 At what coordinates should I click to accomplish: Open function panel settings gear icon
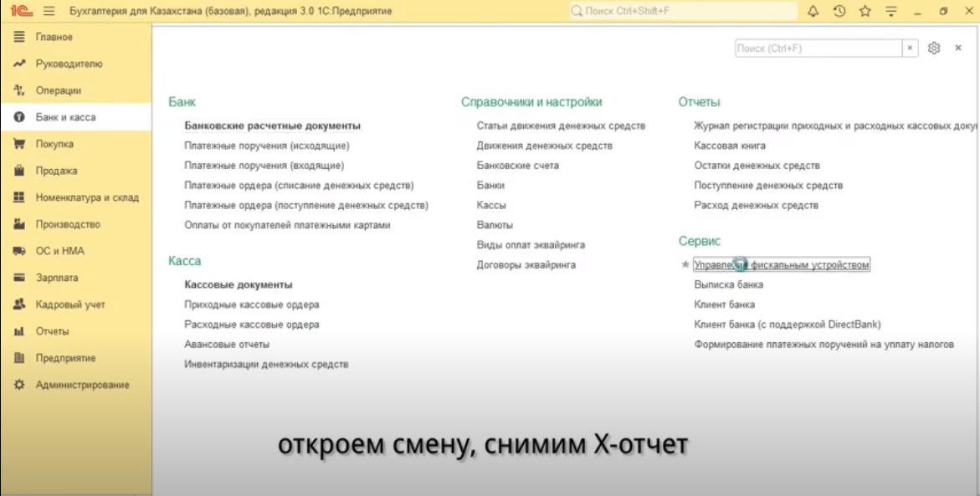pyautogui.click(x=934, y=49)
